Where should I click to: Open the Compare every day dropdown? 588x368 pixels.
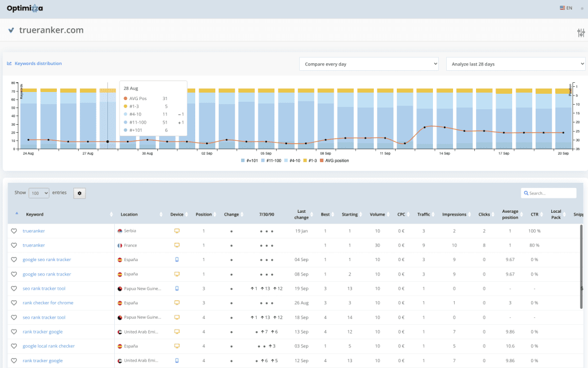pos(369,64)
